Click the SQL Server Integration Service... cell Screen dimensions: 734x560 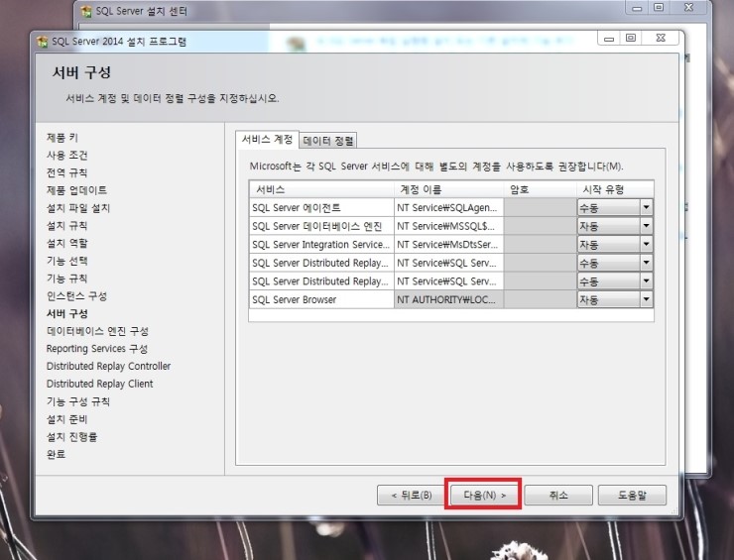[x=321, y=244]
